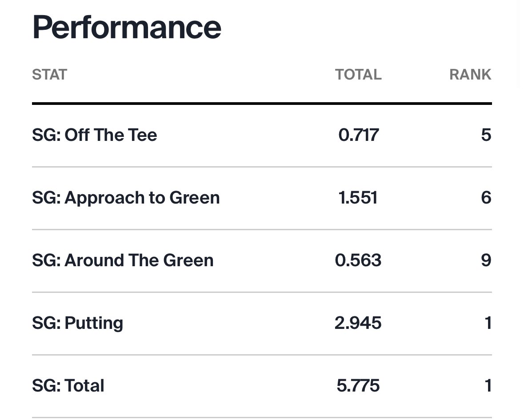The height and width of the screenshot is (420, 524).
Task: Select the SG: Putting stat label
Action: pyautogui.click(x=77, y=323)
